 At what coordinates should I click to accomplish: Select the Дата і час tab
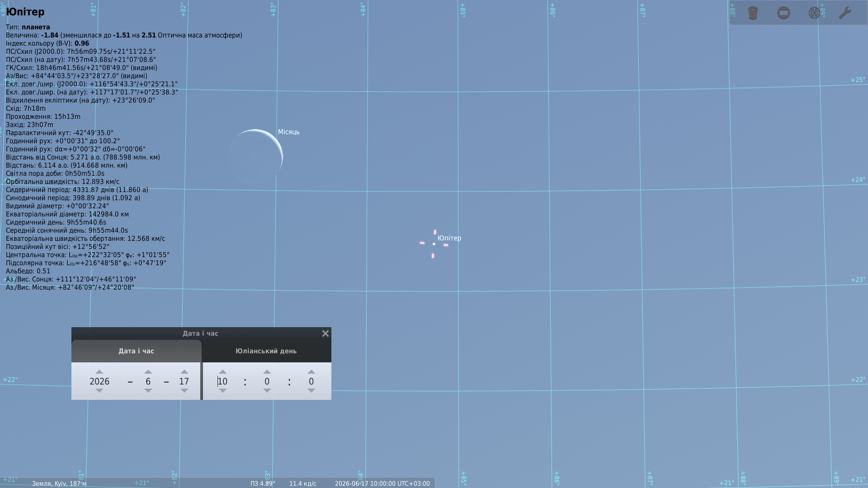[136, 351]
